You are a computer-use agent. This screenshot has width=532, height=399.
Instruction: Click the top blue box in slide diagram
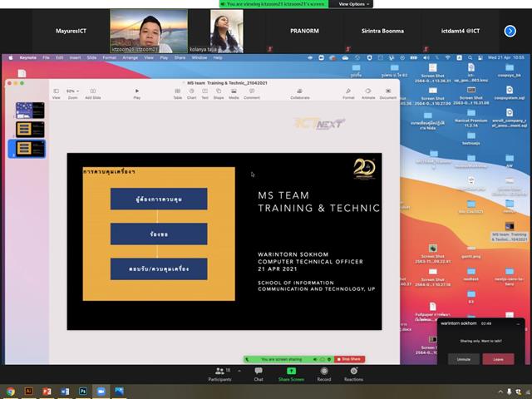159,199
